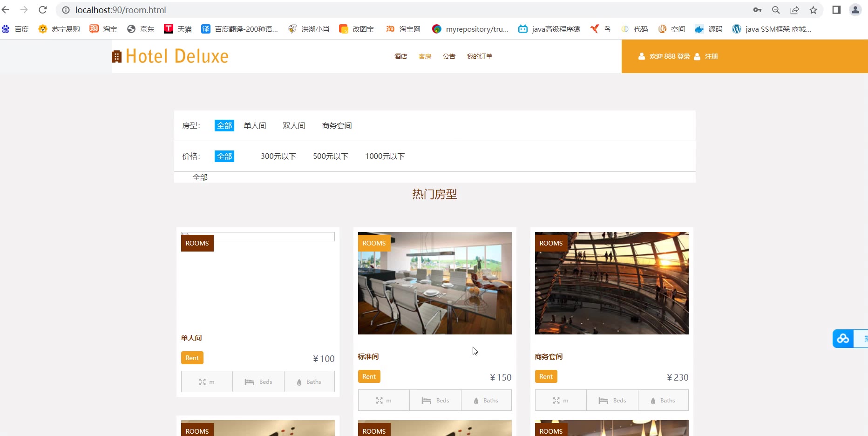Viewport: 868px width, 436px height.
Task: Rent the 标准间 room
Action: [369, 376]
